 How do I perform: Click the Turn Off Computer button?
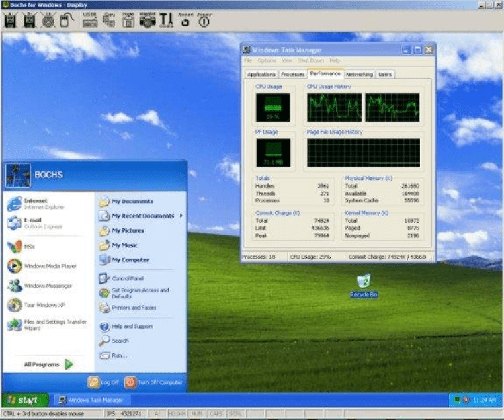tap(154, 382)
